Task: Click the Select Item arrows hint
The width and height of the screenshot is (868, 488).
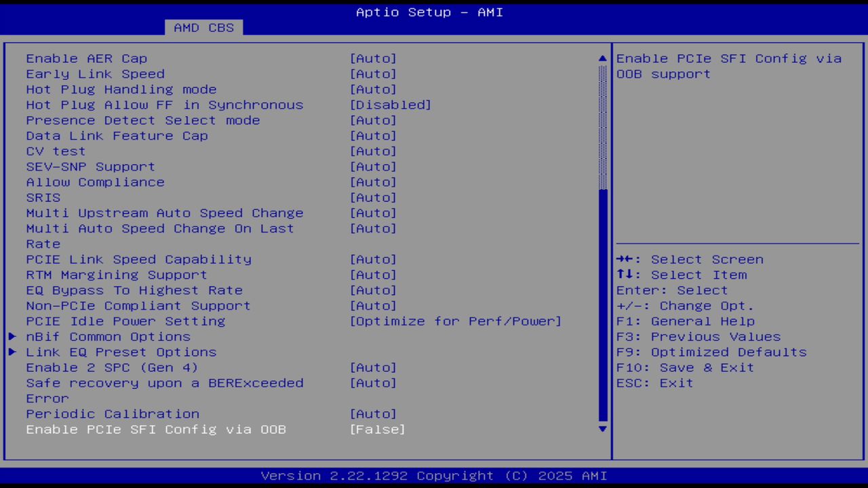Action: coord(682,274)
